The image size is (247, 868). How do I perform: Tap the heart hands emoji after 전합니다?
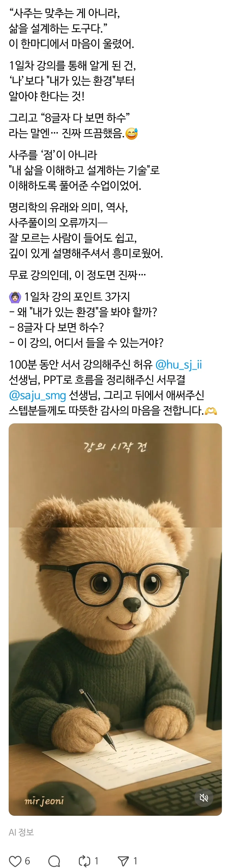click(x=211, y=411)
